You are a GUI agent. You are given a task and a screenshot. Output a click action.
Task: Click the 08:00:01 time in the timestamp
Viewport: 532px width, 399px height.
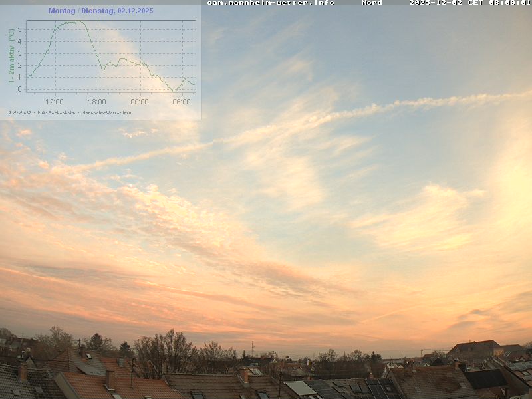click(x=509, y=3)
